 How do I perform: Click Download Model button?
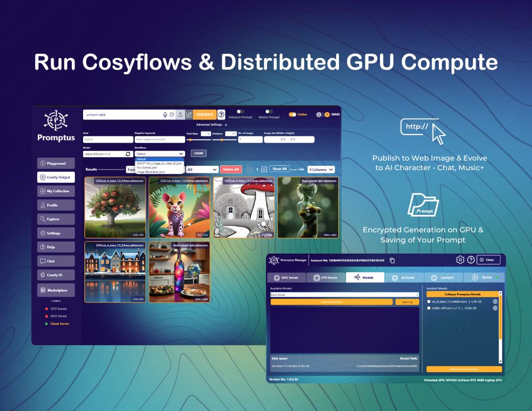[x=331, y=302]
